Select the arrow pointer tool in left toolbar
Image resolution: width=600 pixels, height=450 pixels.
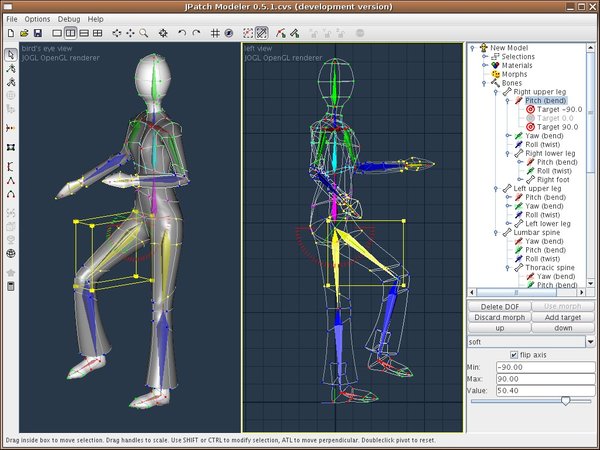pos(10,54)
